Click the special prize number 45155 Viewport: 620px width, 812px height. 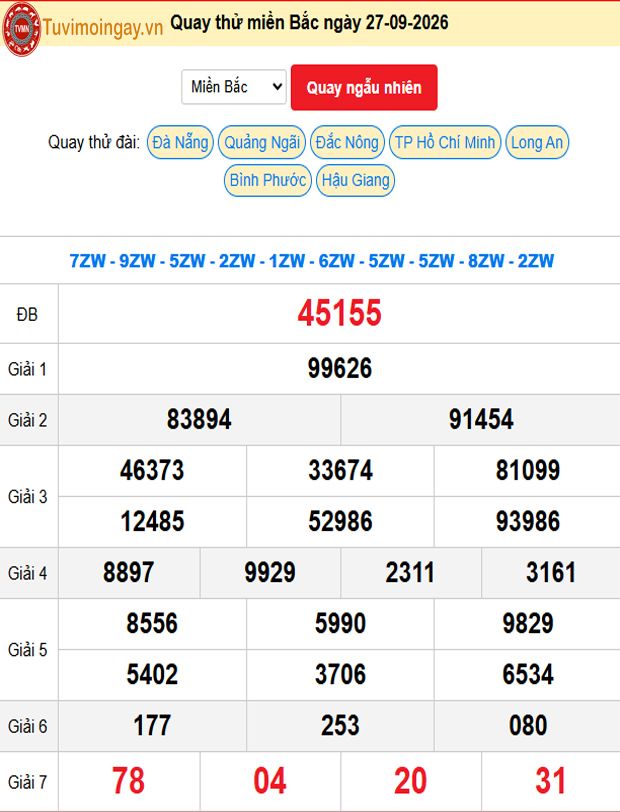coord(339,313)
